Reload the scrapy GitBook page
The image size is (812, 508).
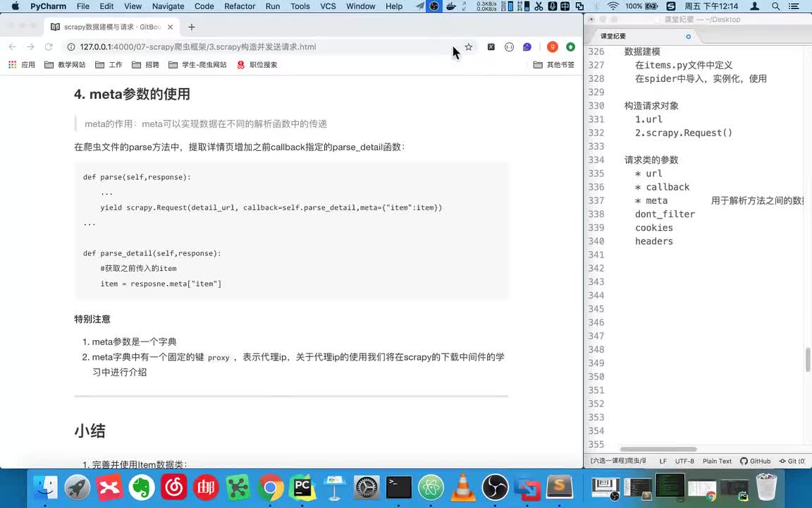(49, 47)
